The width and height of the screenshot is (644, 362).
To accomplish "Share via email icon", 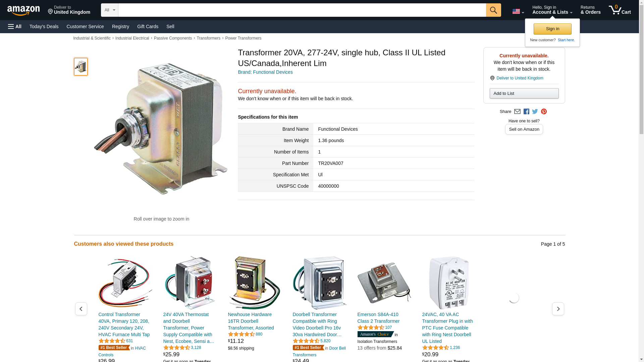I will [517, 112].
